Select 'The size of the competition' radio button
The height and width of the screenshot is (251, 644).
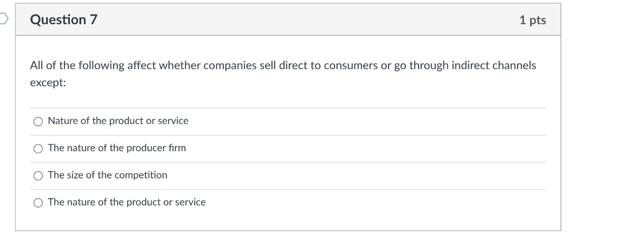[x=38, y=176]
